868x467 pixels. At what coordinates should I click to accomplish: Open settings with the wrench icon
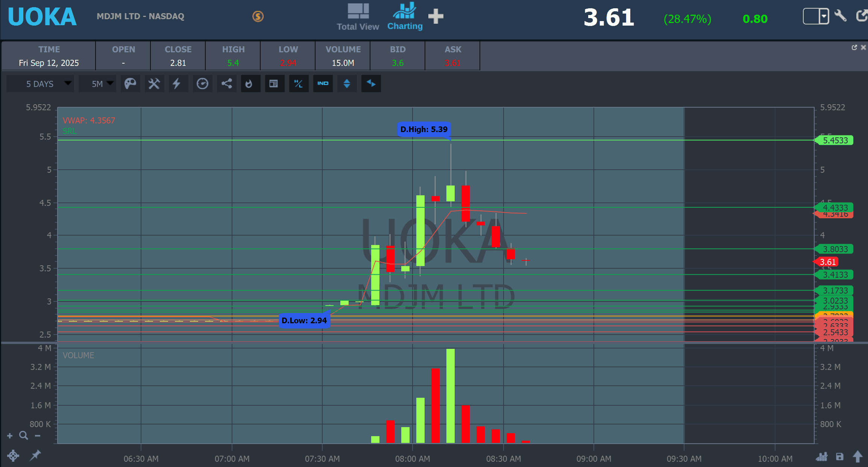pos(840,16)
